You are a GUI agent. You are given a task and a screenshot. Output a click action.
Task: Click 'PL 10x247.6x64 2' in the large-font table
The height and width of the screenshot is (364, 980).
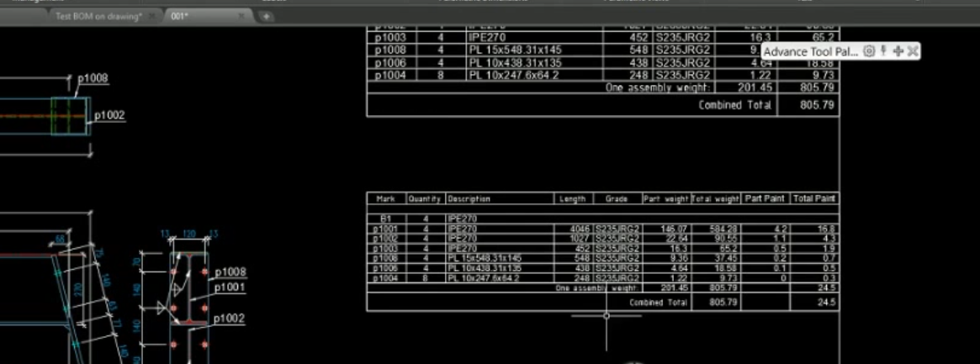tap(514, 75)
